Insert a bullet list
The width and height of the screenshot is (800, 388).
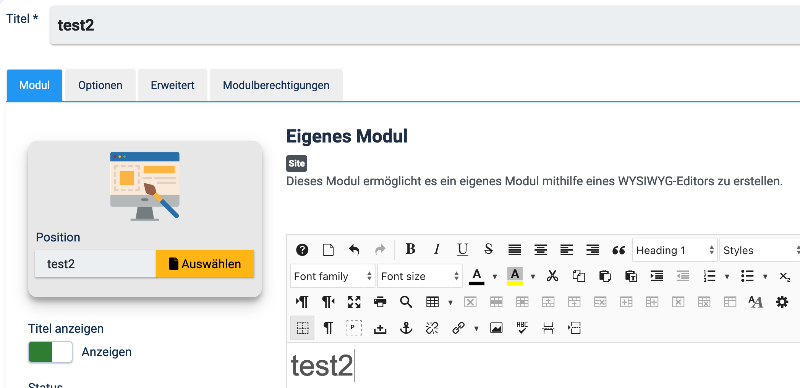[747, 276]
